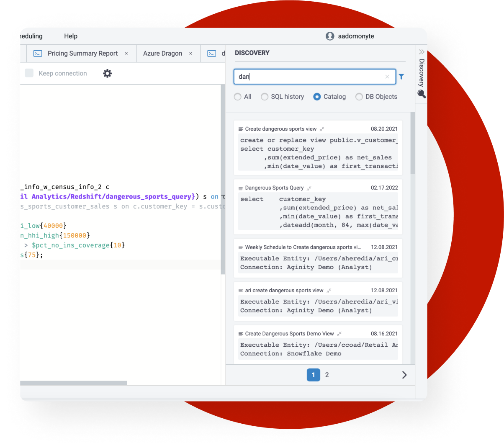Viewport: 504px width, 448px height.
Task: Open the Help menu
Action: [x=71, y=36]
